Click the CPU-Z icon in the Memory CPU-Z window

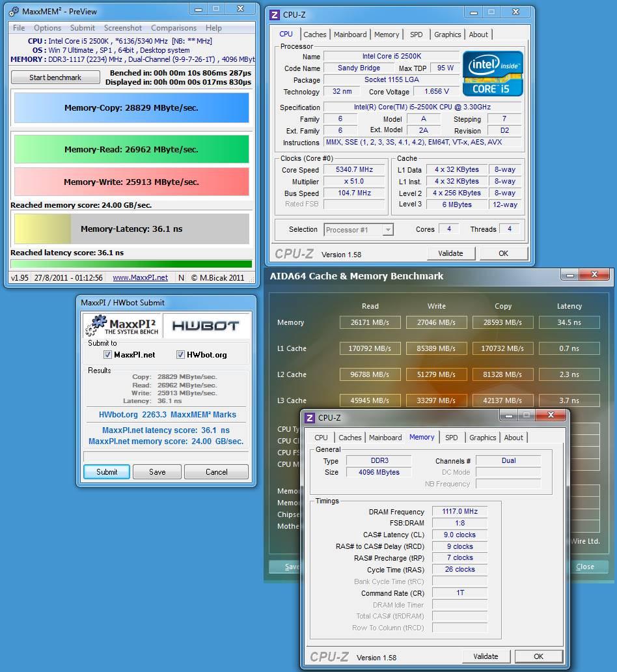point(310,418)
